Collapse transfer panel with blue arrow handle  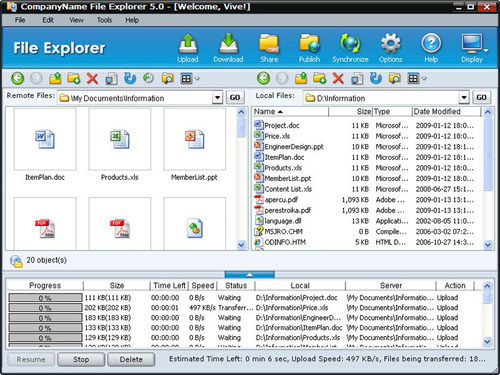pos(250,275)
